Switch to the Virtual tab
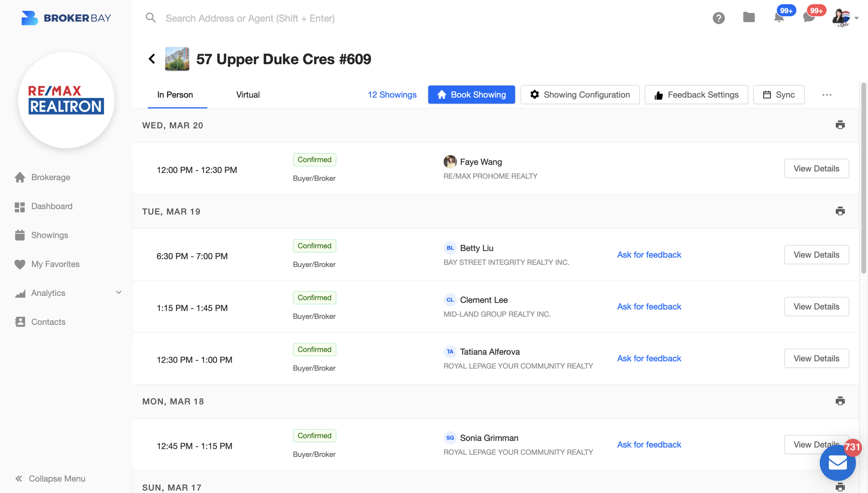 point(248,95)
